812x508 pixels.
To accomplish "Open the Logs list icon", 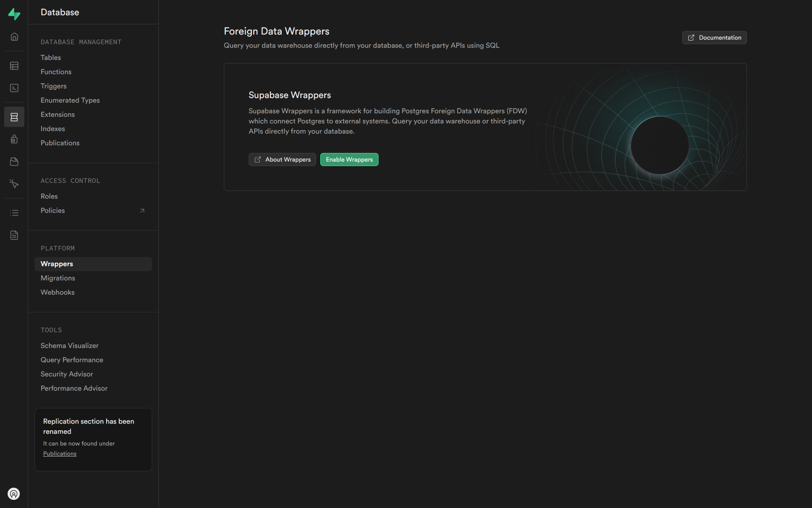I will [14, 213].
